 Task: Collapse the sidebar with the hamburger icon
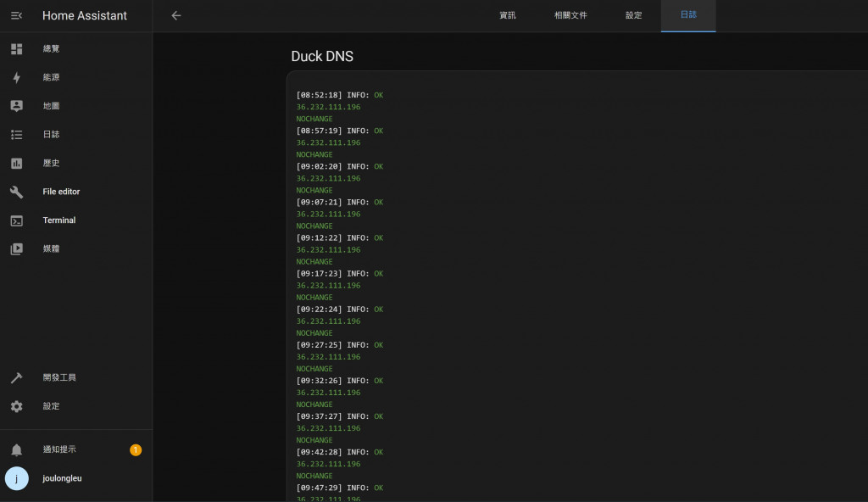17,15
